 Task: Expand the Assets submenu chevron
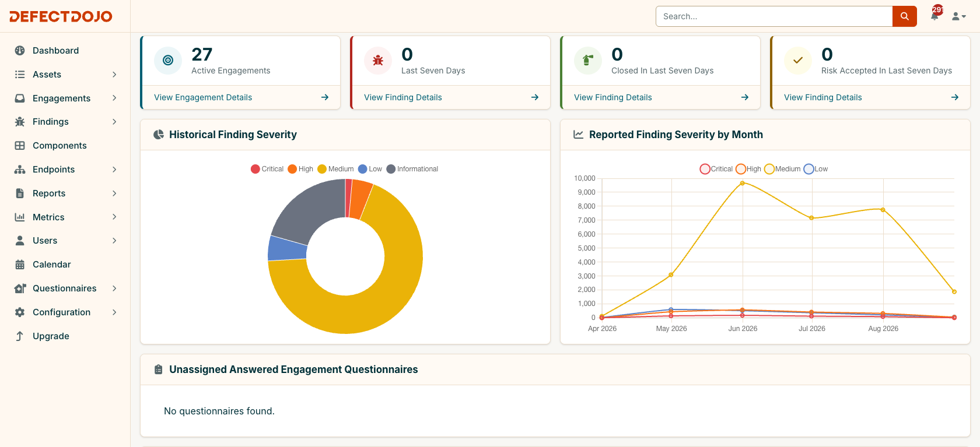coord(114,75)
